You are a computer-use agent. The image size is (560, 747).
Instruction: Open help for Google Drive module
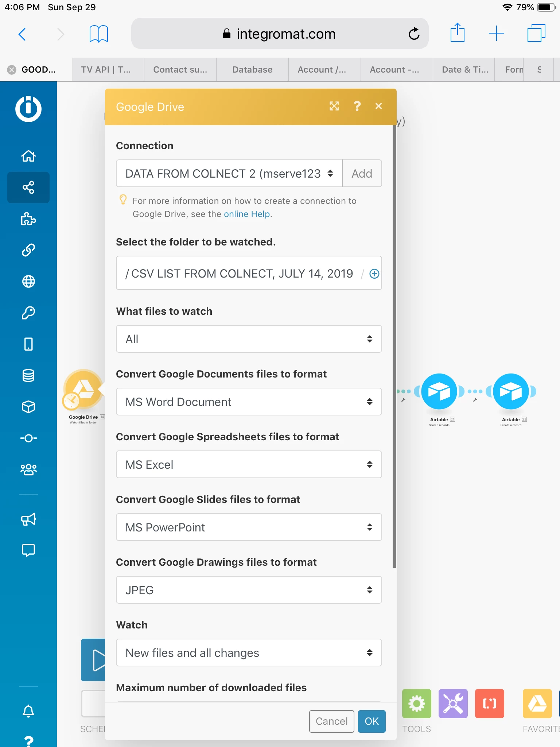[357, 106]
